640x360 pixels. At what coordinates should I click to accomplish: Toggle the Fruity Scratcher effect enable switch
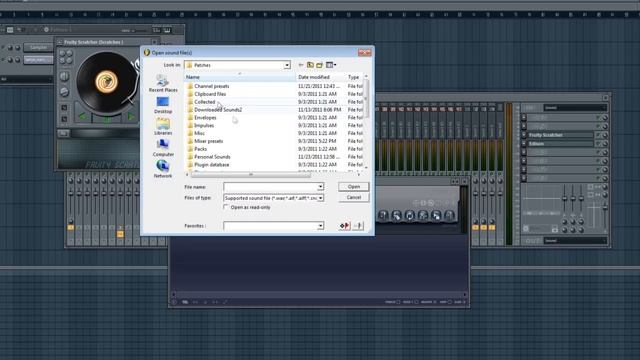pyautogui.click(x=599, y=135)
